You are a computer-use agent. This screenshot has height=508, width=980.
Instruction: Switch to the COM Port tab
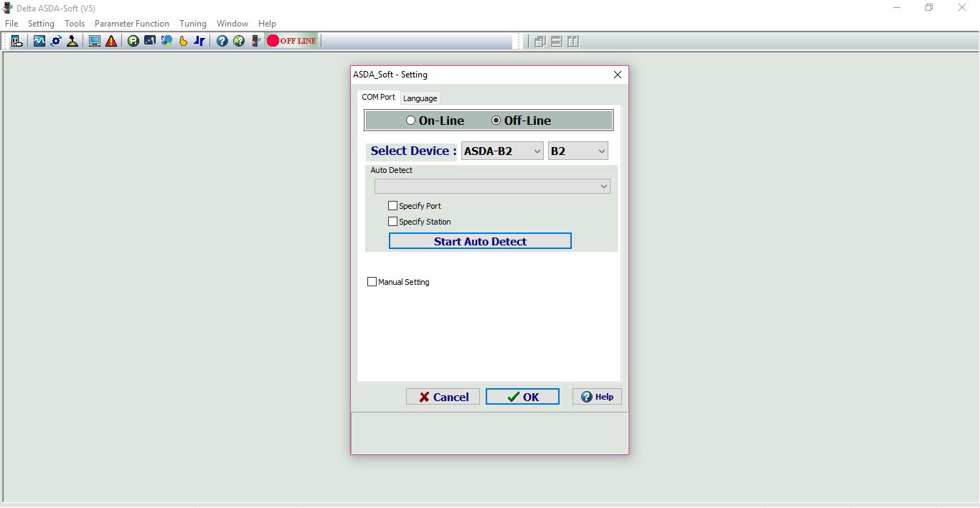pos(378,97)
